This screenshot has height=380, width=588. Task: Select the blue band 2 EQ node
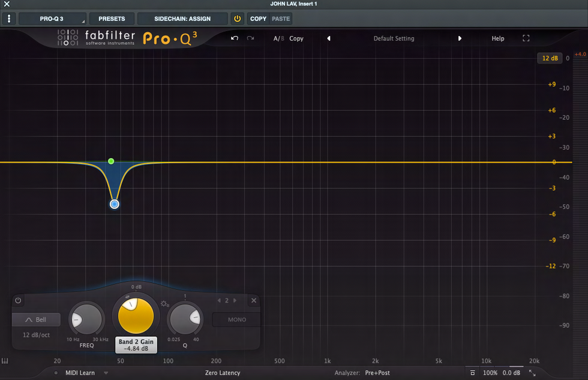click(x=115, y=204)
